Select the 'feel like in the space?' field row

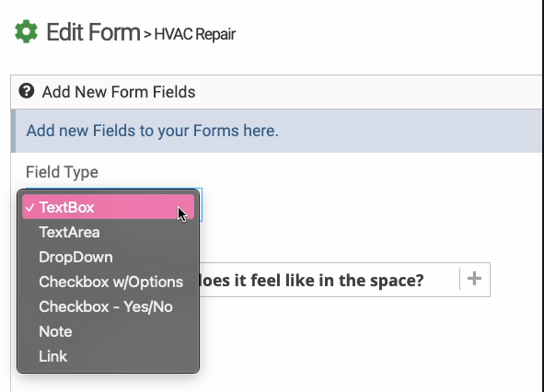tap(344, 280)
